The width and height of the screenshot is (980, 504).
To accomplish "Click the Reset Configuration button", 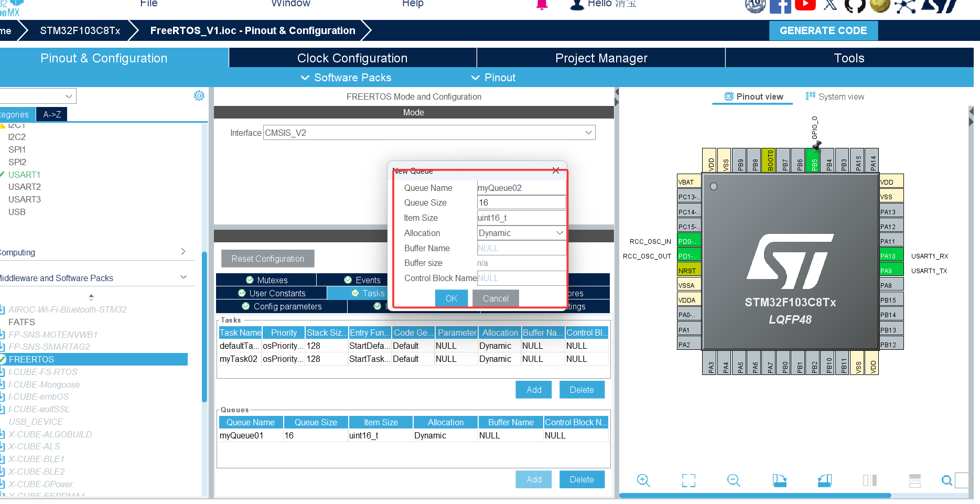I will (x=268, y=259).
